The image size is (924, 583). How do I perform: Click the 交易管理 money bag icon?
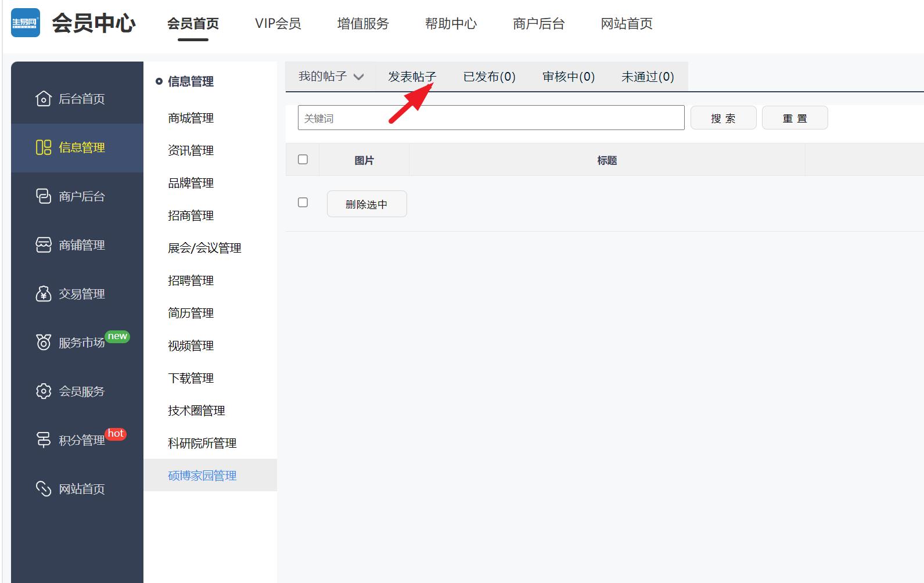44,294
